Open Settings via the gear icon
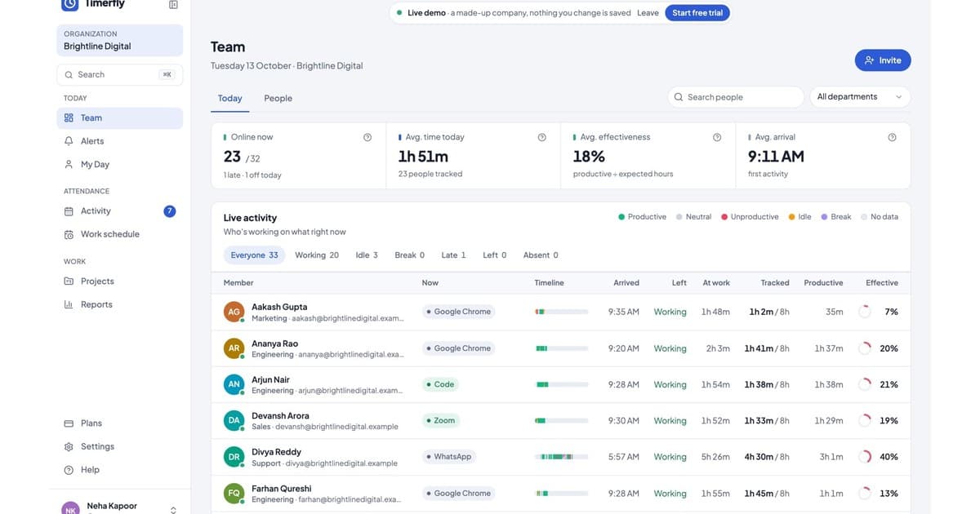The width and height of the screenshot is (980, 514). 69,446
